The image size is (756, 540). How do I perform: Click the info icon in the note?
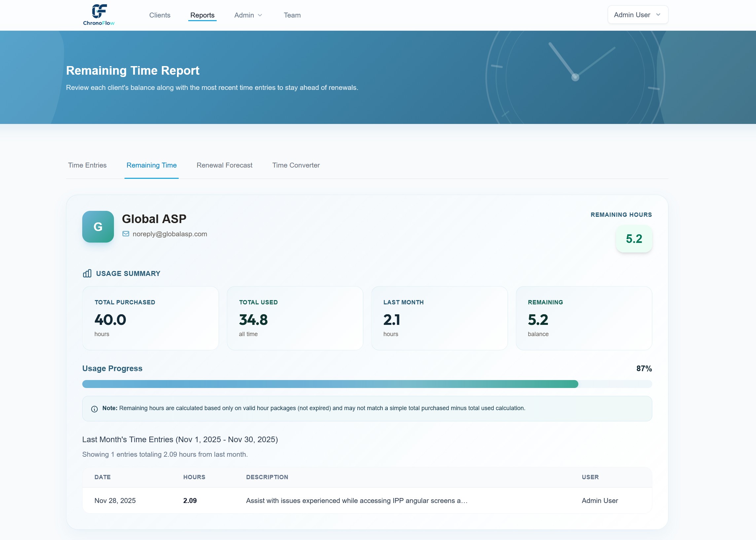94,409
